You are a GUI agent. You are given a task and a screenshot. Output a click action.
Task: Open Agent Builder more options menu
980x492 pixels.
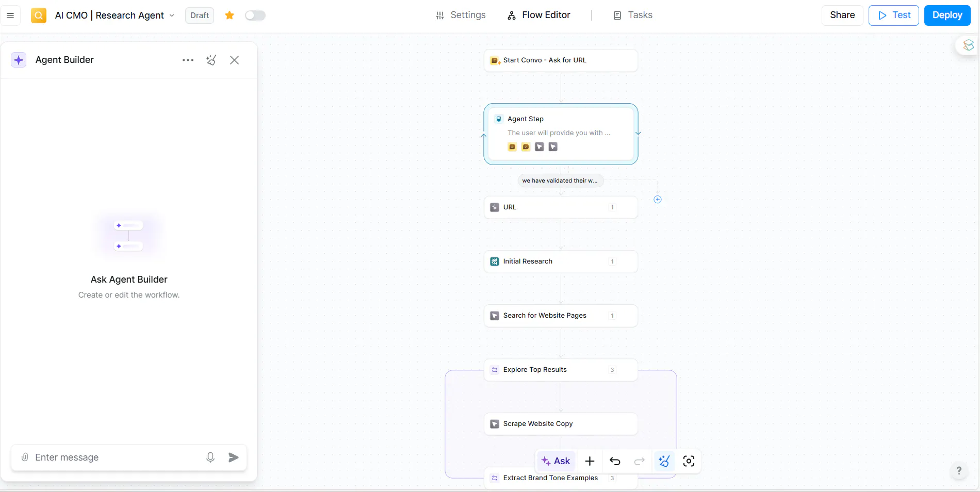tap(188, 60)
